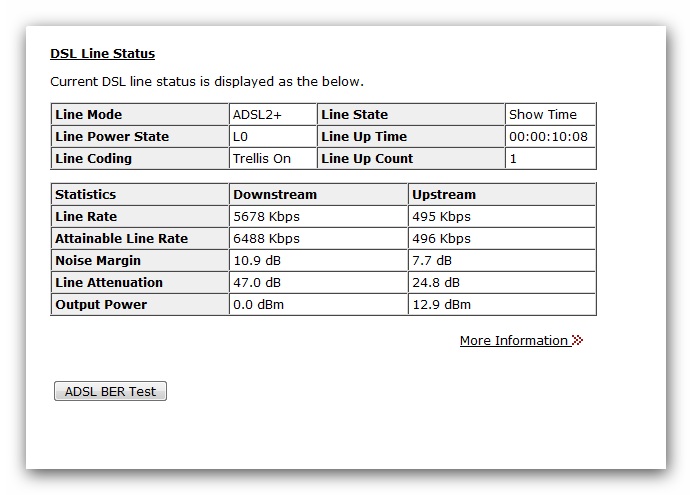The height and width of the screenshot is (495, 692).
Task: Select the 5678 Kbps downstream rate
Action: coord(267,217)
